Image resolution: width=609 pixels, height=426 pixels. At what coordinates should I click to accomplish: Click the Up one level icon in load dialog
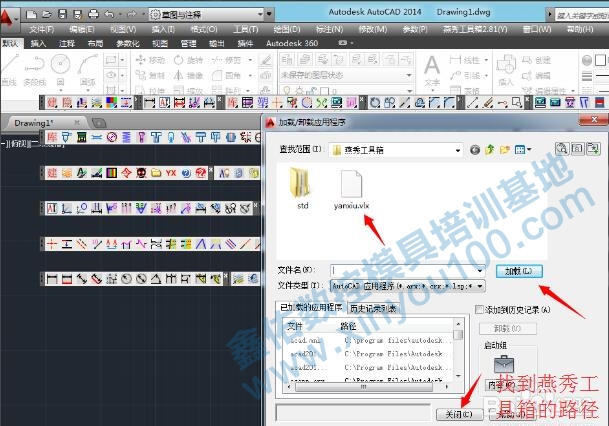tap(490, 150)
